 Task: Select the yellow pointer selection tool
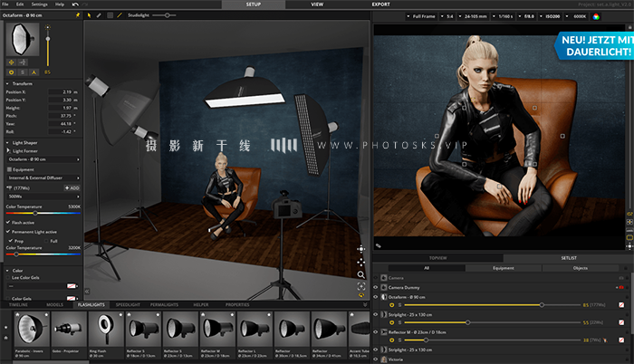(89, 15)
